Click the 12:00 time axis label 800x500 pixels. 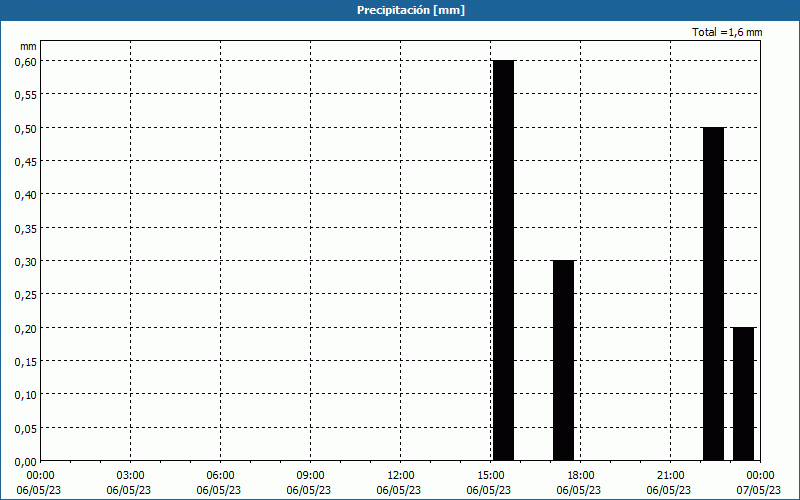coord(401,476)
